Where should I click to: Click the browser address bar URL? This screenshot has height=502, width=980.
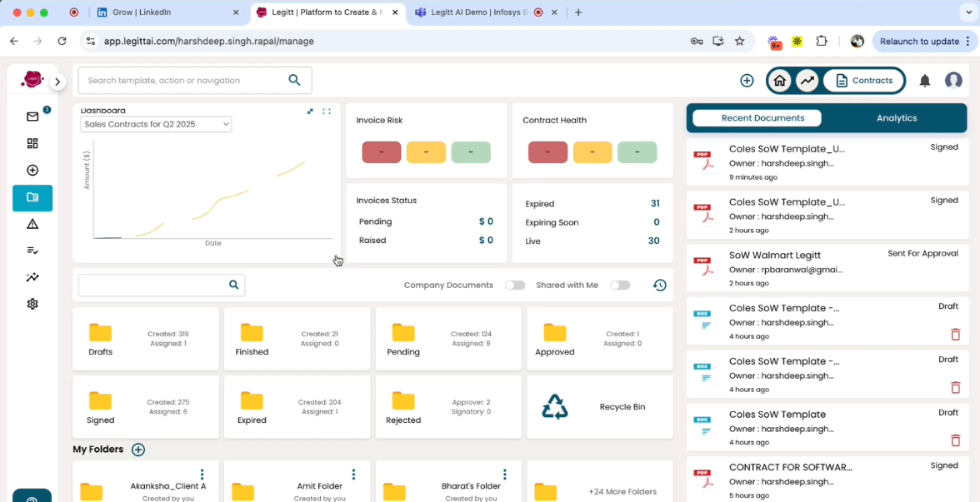coord(208,42)
